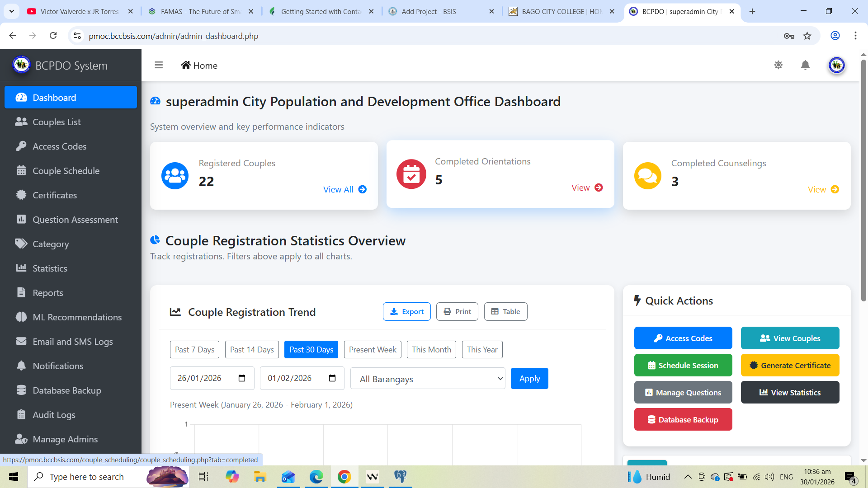Select the This Month filter
The height and width of the screenshot is (488, 868).
431,350
